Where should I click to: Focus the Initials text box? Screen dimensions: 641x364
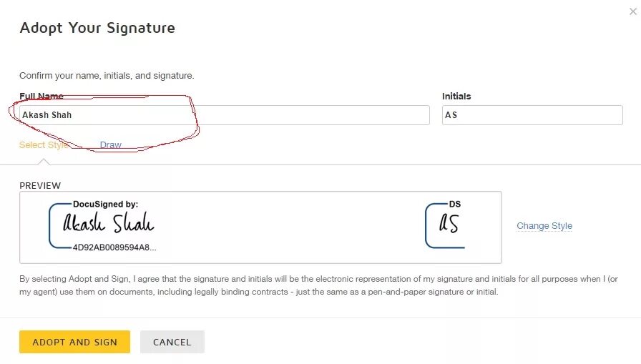point(532,115)
